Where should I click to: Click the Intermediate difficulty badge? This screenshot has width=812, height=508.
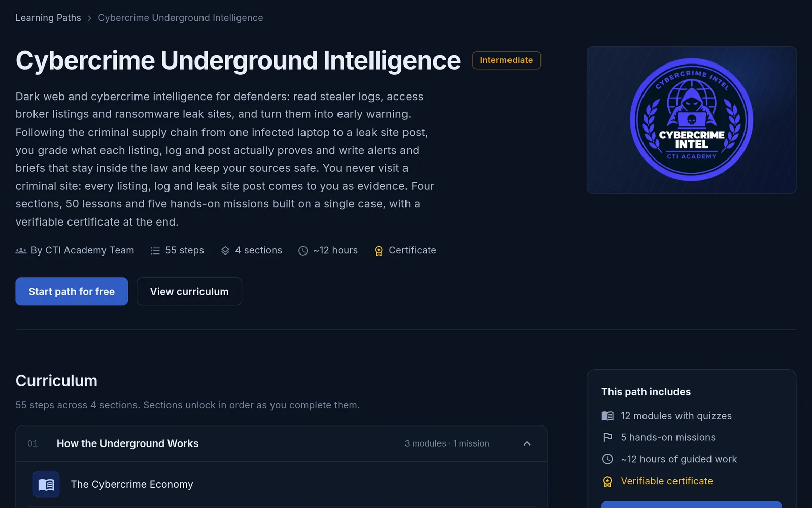506,60
